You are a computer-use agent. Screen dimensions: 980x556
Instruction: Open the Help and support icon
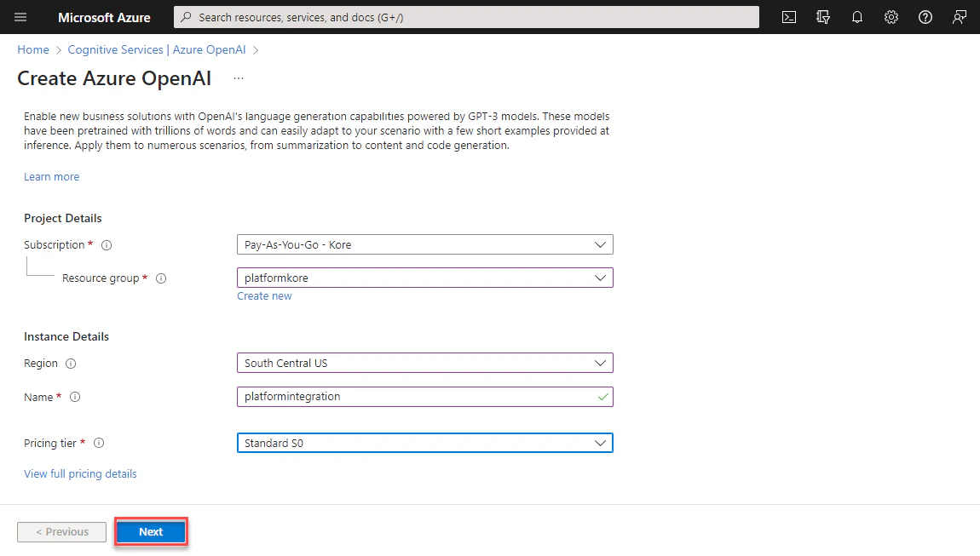(x=925, y=17)
